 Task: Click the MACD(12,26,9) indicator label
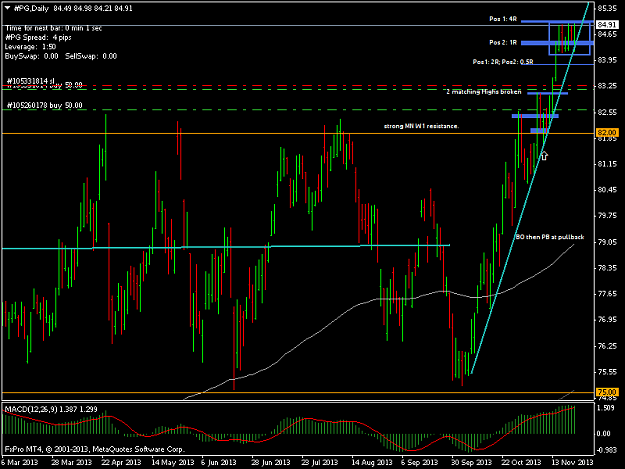[51, 409]
